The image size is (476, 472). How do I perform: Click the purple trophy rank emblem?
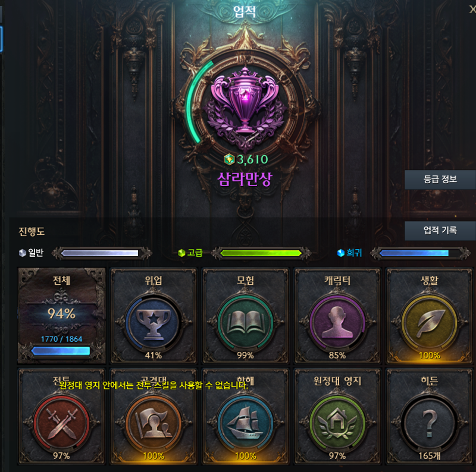point(245,106)
